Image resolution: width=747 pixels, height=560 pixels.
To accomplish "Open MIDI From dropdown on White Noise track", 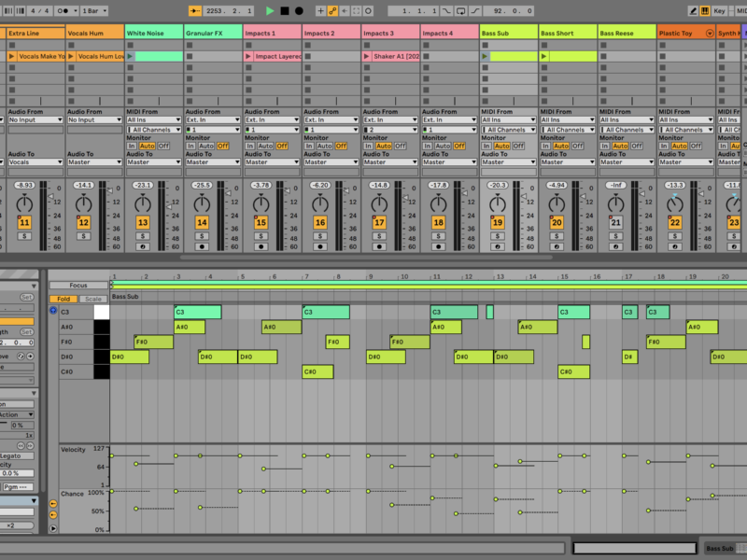I will tap(153, 119).
